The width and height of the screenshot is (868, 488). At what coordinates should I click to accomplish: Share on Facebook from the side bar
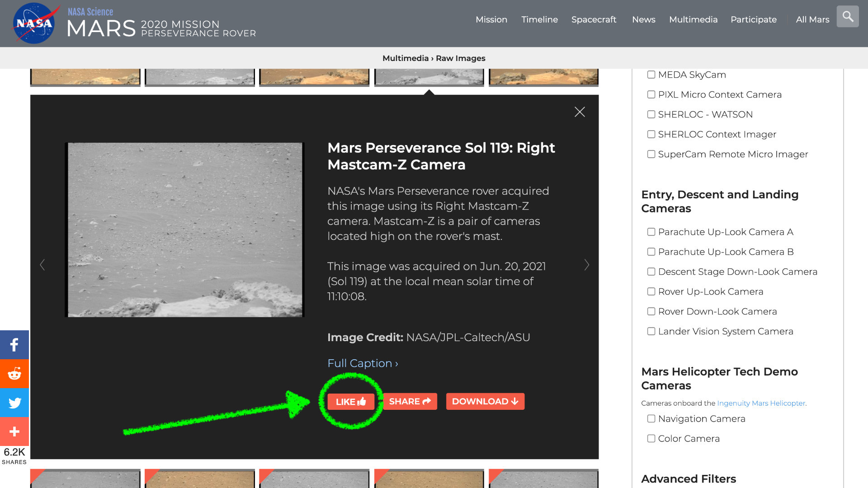click(14, 345)
